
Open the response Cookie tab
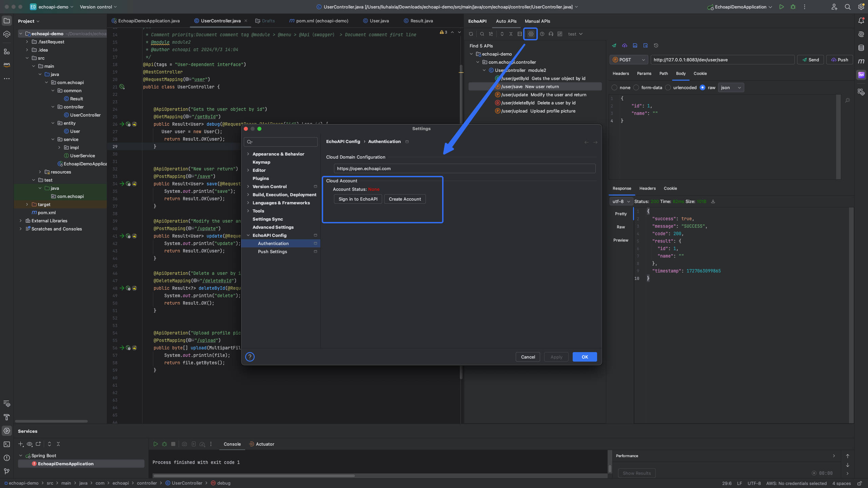click(670, 188)
